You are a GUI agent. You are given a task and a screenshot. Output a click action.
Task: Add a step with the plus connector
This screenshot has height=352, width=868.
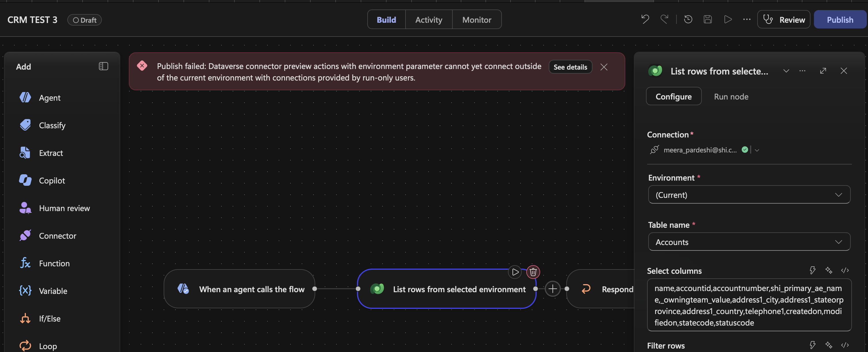(x=552, y=289)
